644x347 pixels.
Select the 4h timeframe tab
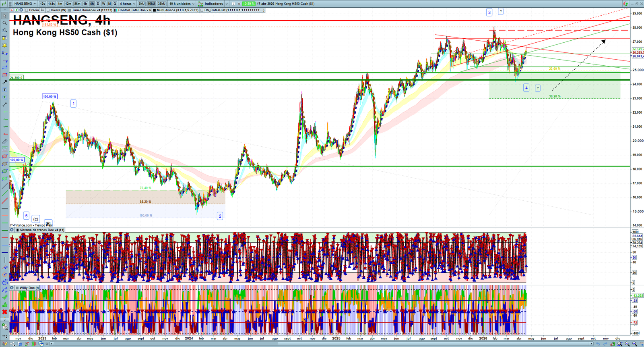[x=92, y=4]
